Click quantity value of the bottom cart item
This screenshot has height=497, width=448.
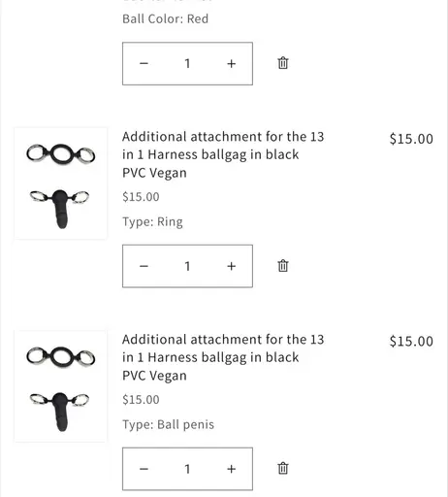(x=187, y=469)
